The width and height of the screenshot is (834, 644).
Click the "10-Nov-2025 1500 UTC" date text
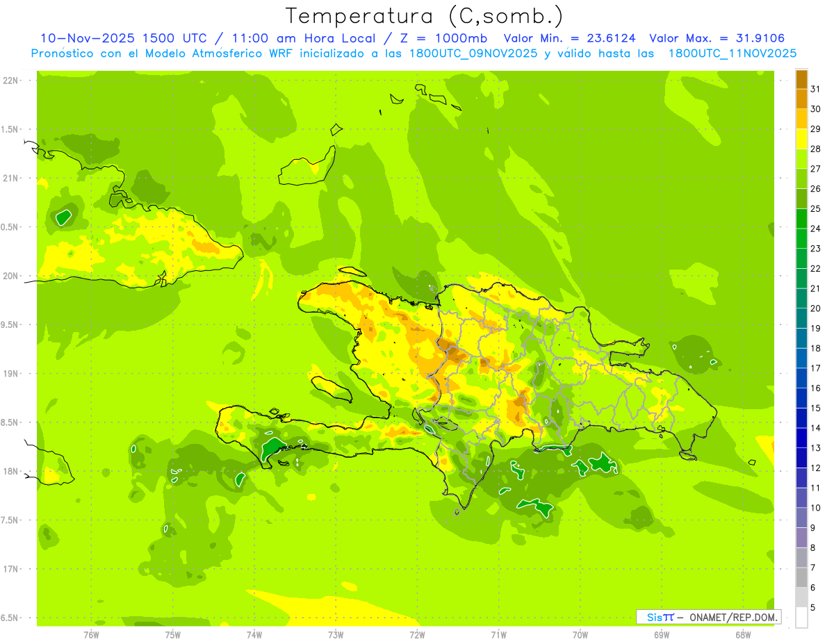(x=123, y=38)
